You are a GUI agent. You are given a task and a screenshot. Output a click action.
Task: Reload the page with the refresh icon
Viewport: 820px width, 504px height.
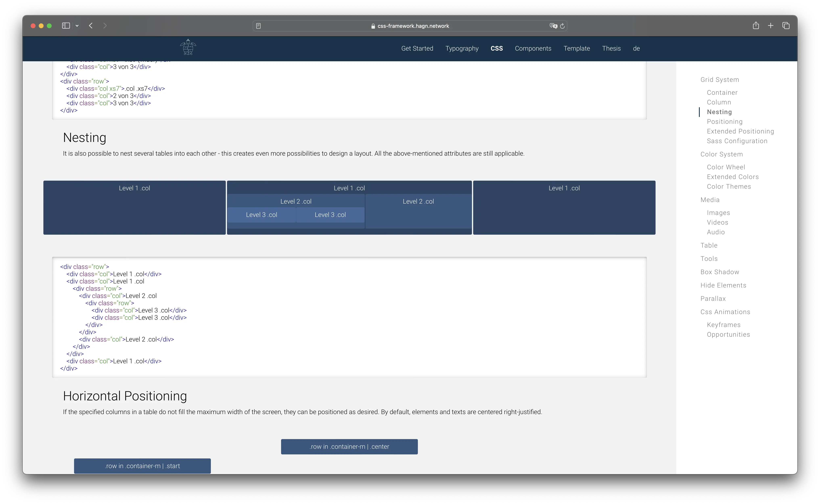click(563, 26)
